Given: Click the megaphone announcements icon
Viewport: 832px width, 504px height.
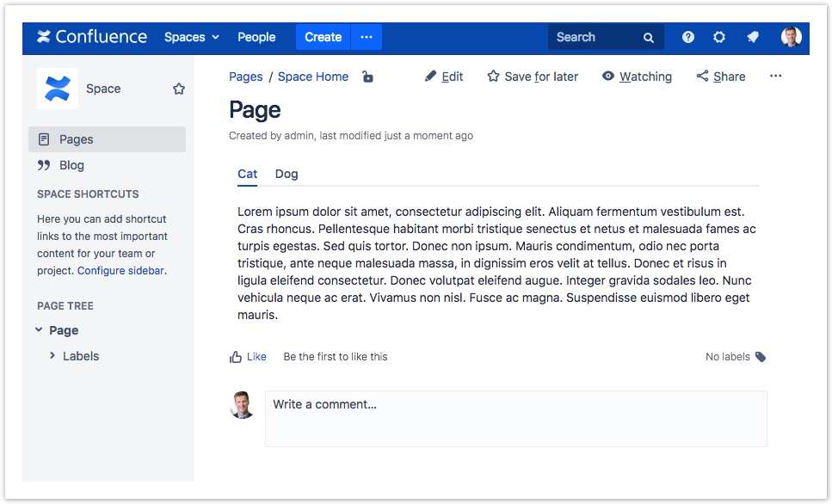Looking at the screenshot, I should tap(752, 37).
